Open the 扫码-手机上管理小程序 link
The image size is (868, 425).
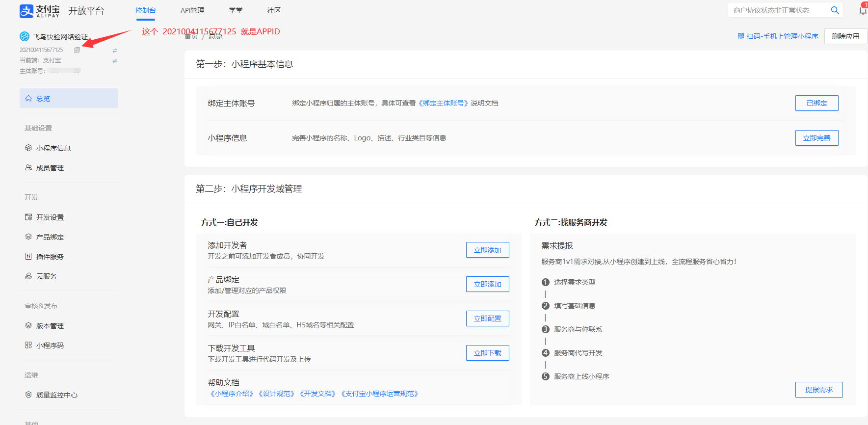click(x=782, y=36)
